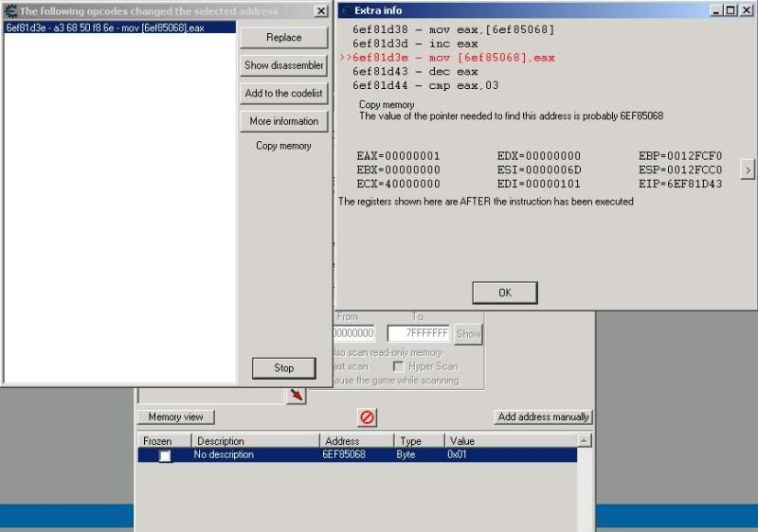This screenshot has width=758, height=532.
Task: Click Add to the codelist
Action: 283,94
